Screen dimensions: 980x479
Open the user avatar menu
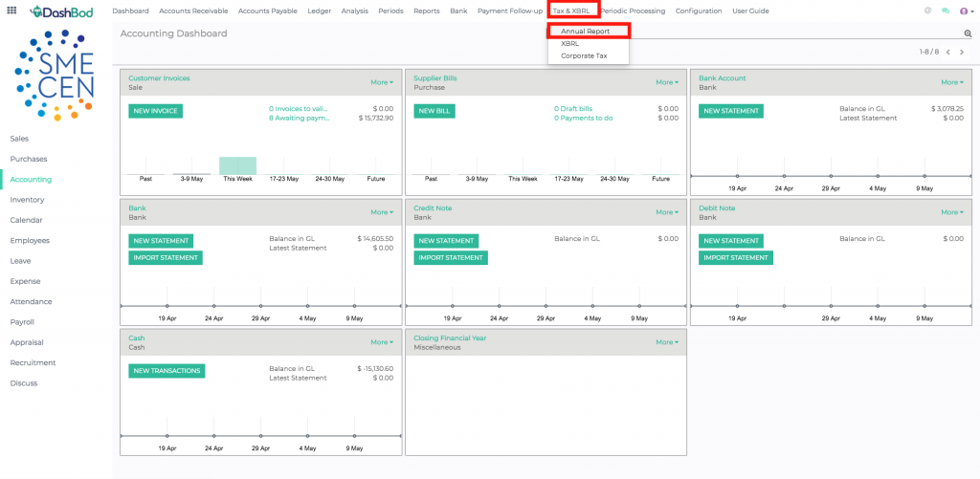pos(965,11)
